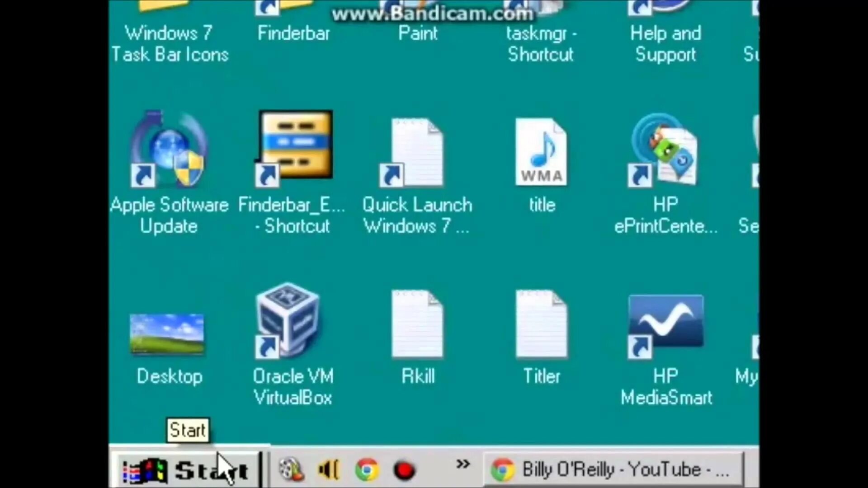The width and height of the screenshot is (868, 488).
Task: Select Quick Launch Windows 7 shortcut
Action: (417, 152)
